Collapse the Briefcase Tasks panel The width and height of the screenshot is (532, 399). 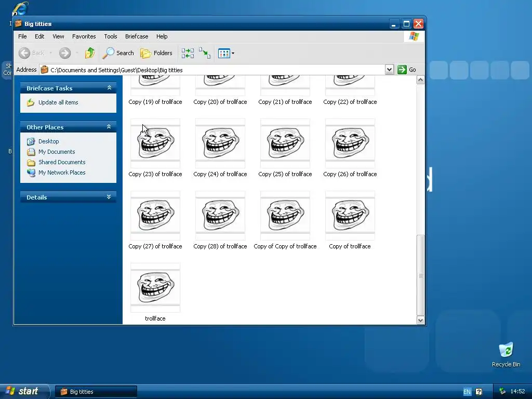[109, 88]
